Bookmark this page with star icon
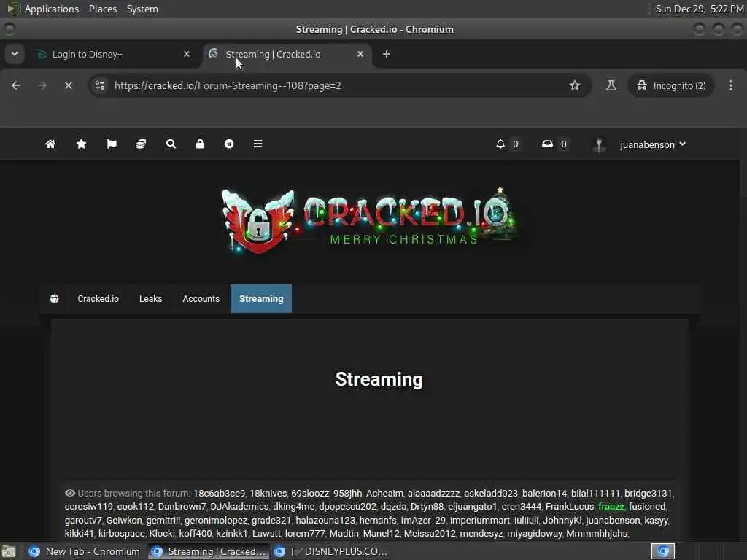The image size is (747, 560). pos(575,85)
